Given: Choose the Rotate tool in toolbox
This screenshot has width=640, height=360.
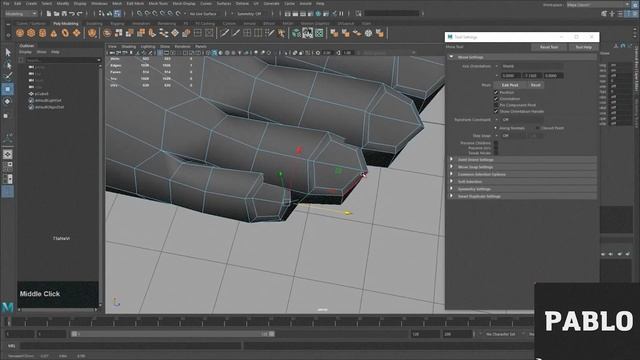Looking at the screenshot, I should 8,102.
